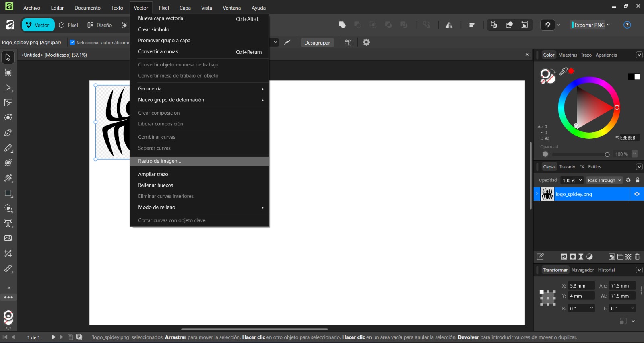Select the Move (arrow) tool
The height and width of the screenshot is (343, 644).
pyautogui.click(x=8, y=58)
